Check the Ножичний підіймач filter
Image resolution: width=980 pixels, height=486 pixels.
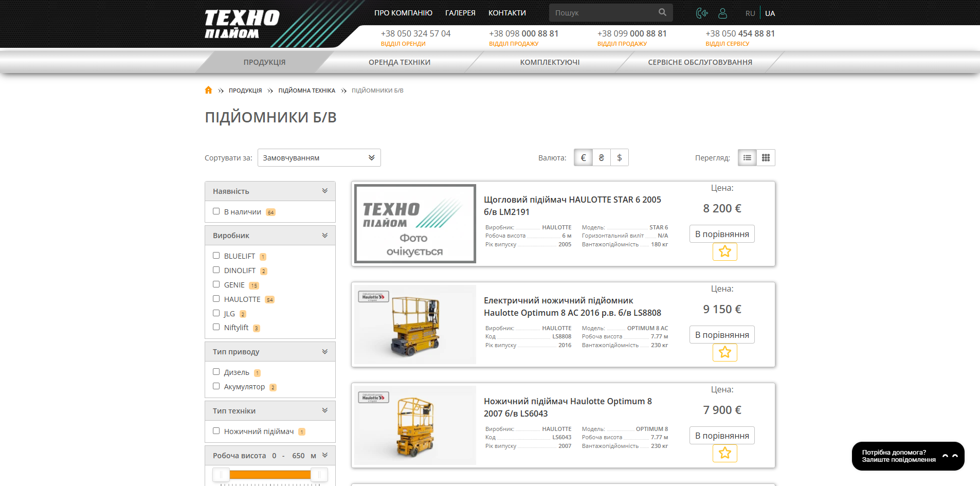(x=216, y=431)
